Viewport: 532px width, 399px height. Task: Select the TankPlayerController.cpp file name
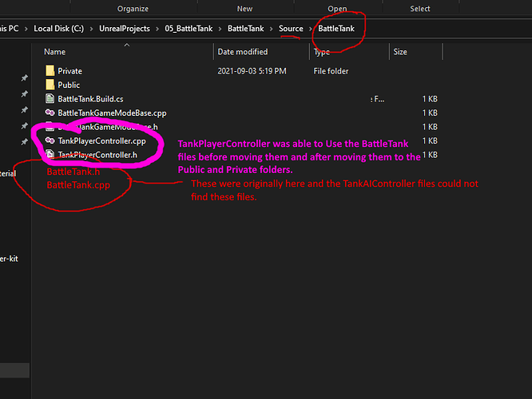[101, 140]
